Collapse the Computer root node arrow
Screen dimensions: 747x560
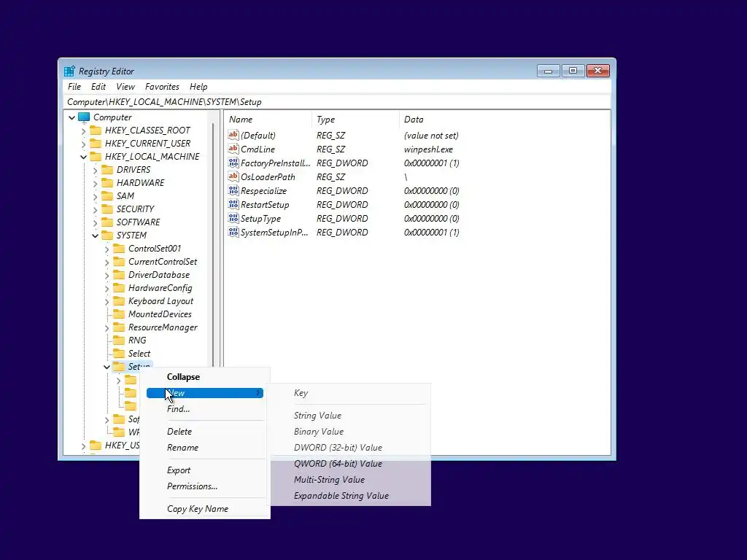72,117
